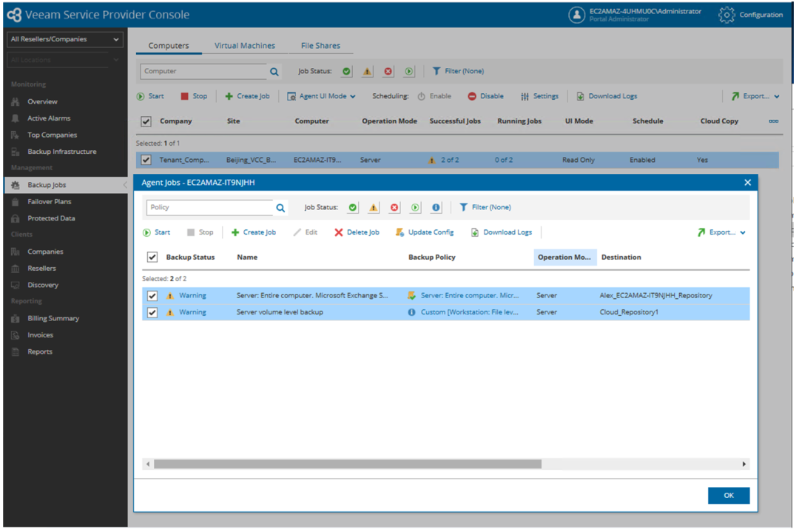Screen dimensions: 799x532
Task: Open the Export dropdown in the Computers toolbar
Action: coord(755,96)
